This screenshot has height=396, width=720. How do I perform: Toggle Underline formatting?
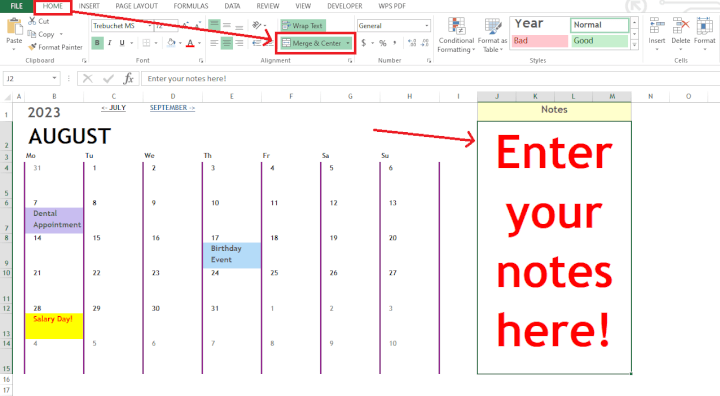122,43
